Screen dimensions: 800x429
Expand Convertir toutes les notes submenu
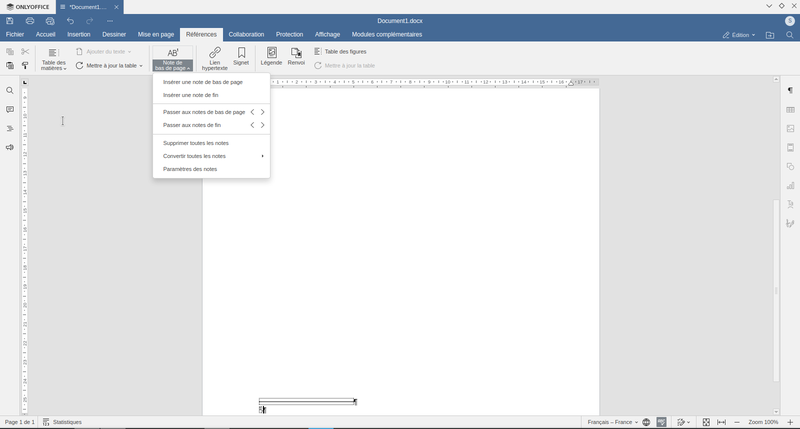[213, 156]
